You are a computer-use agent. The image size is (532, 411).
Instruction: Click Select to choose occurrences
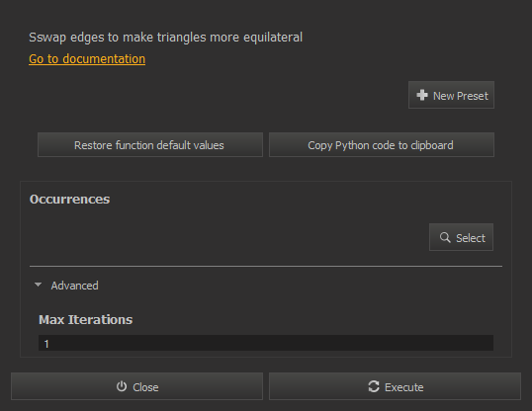pos(461,237)
